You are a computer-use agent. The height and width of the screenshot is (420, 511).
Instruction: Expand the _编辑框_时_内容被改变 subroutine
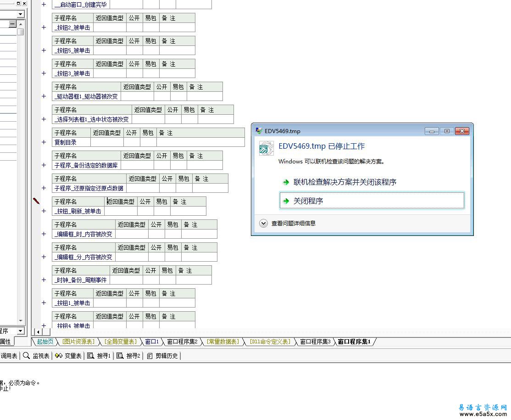coord(44,234)
